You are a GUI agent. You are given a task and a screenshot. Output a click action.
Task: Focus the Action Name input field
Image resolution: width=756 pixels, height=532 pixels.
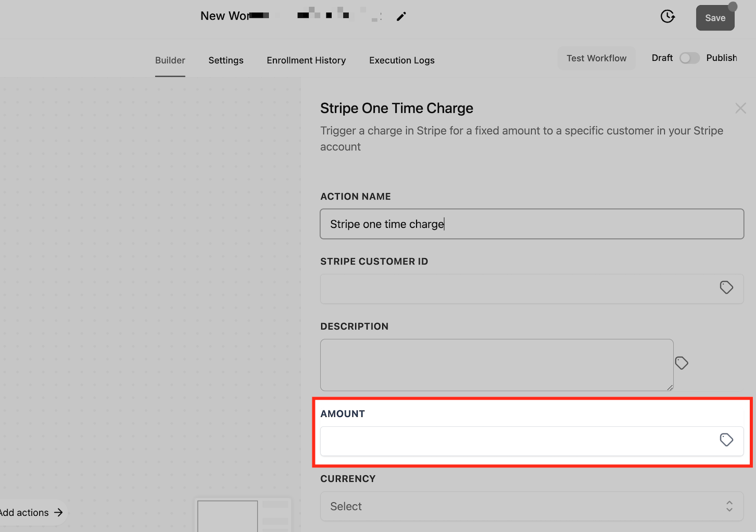click(x=532, y=224)
